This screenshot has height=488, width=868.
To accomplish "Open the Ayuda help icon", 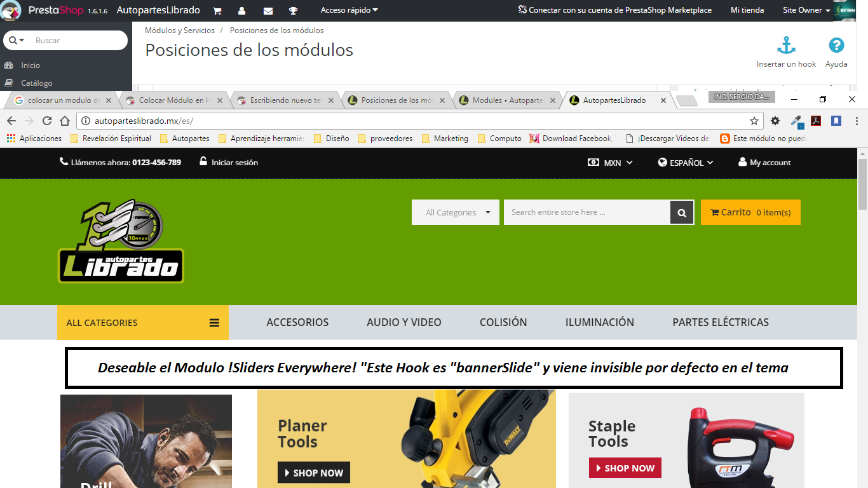I will pyautogui.click(x=836, y=45).
